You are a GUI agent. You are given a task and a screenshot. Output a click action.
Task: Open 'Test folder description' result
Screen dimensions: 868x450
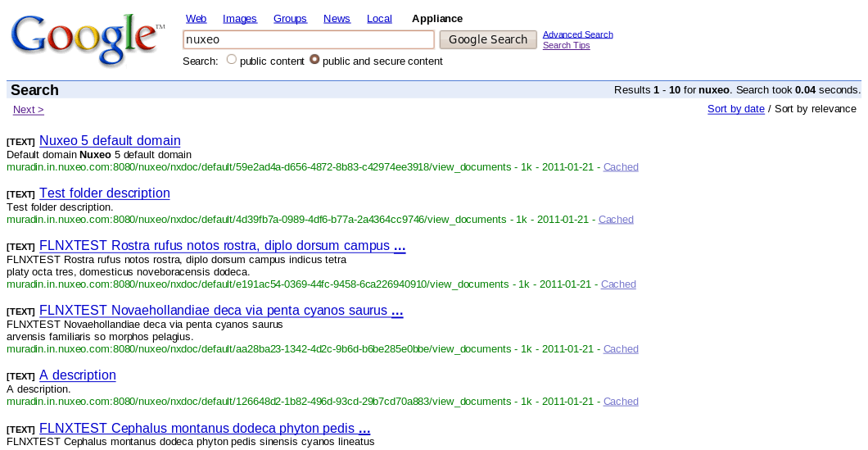[105, 193]
